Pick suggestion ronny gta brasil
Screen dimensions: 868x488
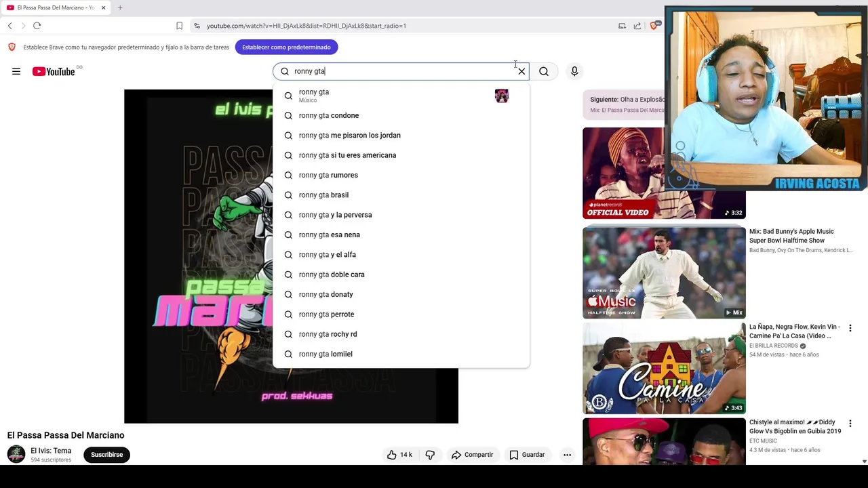pyautogui.click(x=401, y=195)
